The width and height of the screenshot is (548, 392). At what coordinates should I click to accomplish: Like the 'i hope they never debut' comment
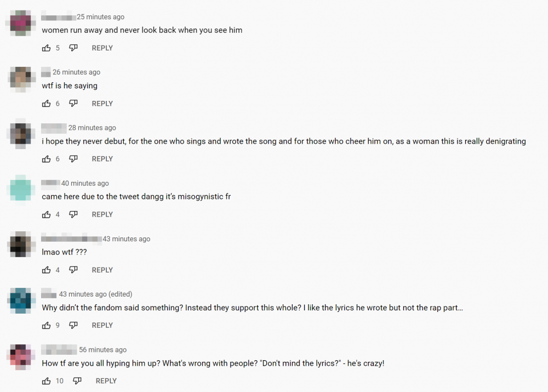[x=46, y=159]
